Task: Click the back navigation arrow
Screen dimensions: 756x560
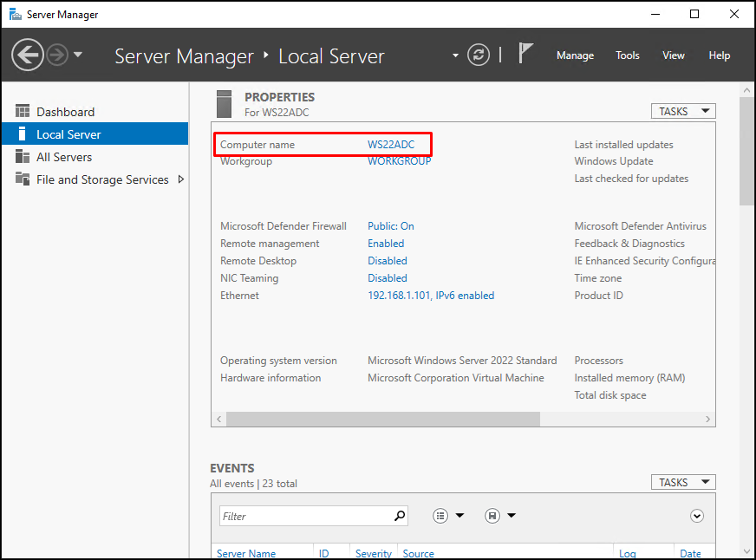Action: 28,55
